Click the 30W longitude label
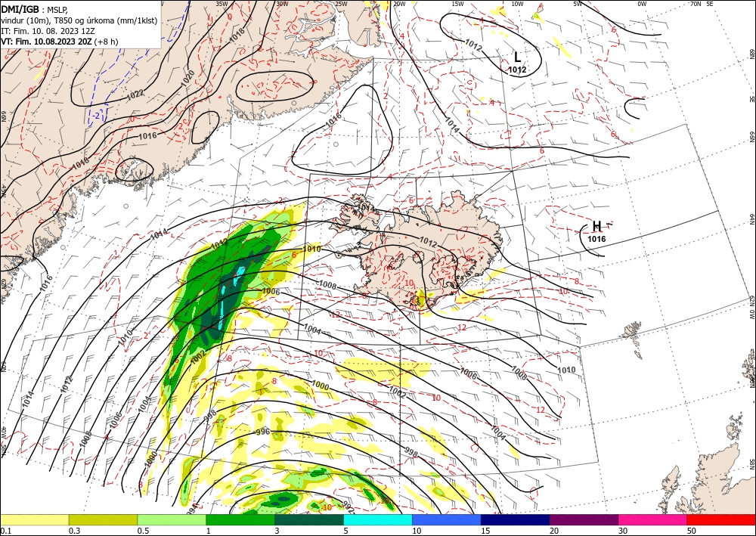The height and width of the screenshot is (536, 756). pyautogui.click(x=282, y=4)
